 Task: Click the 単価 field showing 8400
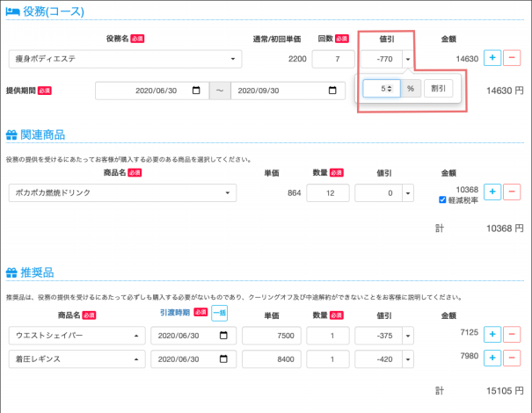coord(272,359)
